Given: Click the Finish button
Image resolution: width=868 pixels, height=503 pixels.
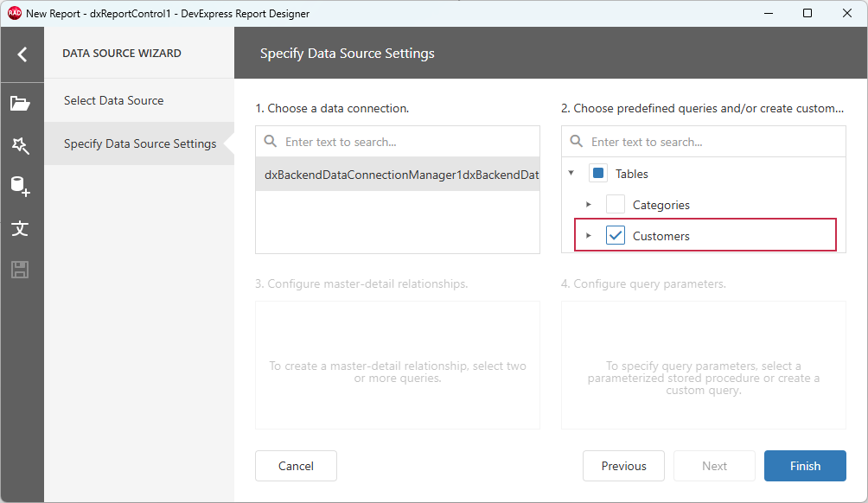Looking at the screenshot, I should coord(805,466).
